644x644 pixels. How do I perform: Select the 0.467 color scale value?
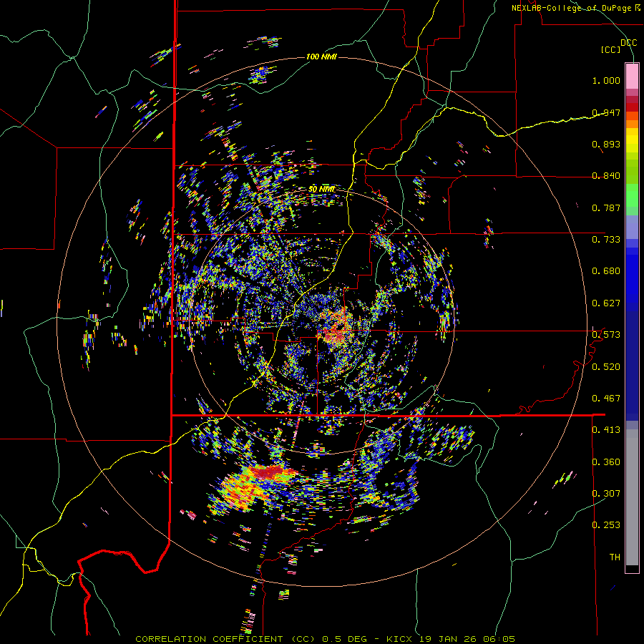pos(606,398)
